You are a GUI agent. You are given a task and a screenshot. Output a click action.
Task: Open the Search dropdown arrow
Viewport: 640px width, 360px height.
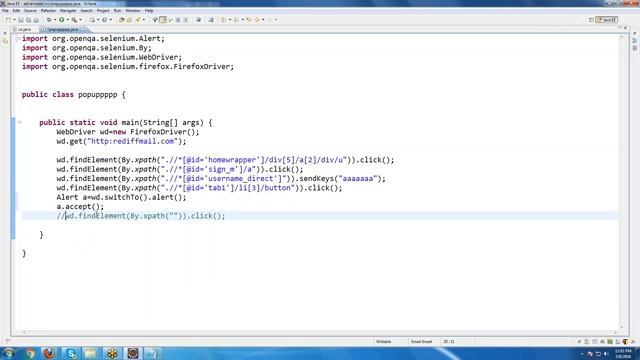tap(144, 20)
